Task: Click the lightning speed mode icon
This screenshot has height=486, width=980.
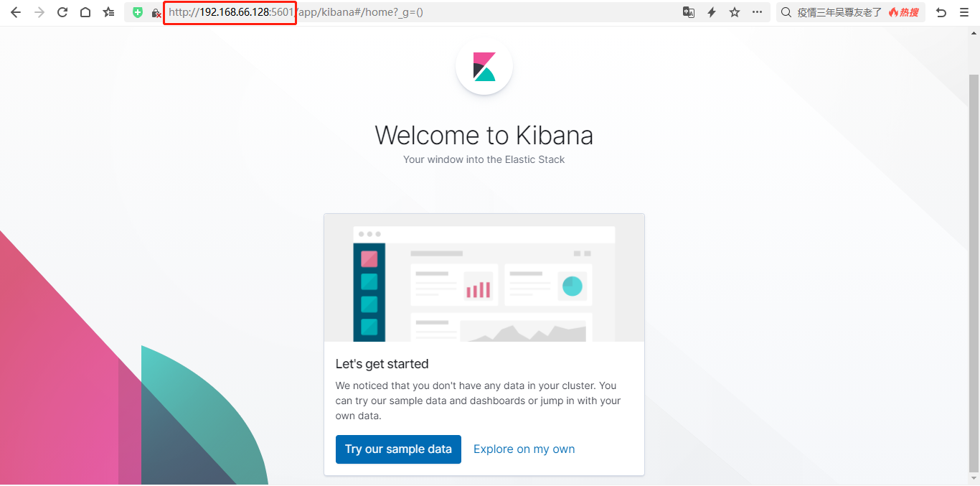Action: coord(712,12)
